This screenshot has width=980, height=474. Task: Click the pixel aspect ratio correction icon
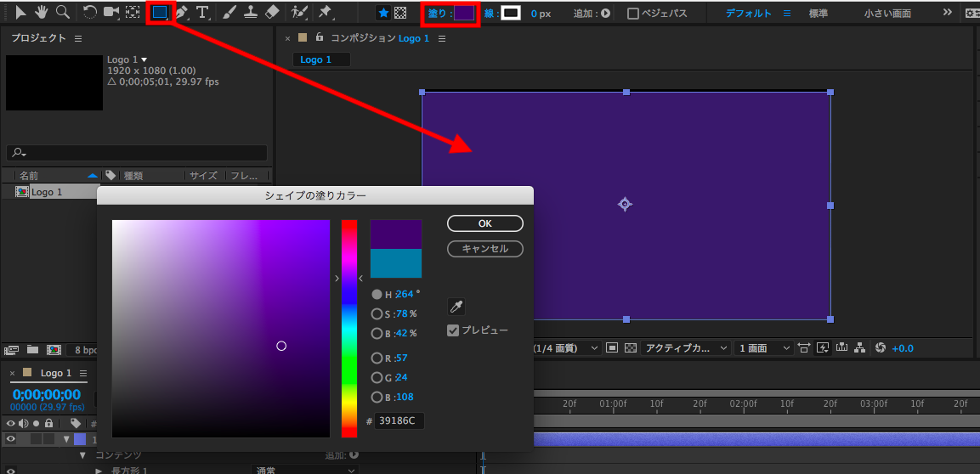(x=804, y=347)
